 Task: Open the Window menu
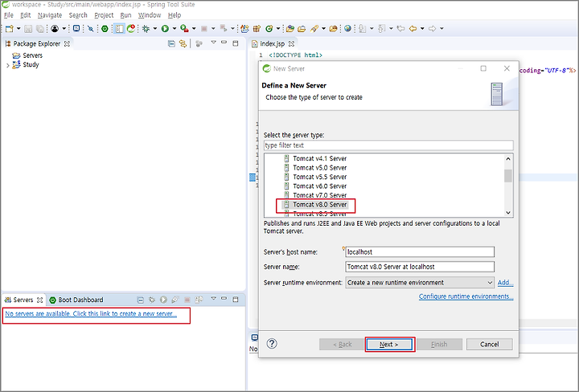click(x=150, y=15)
